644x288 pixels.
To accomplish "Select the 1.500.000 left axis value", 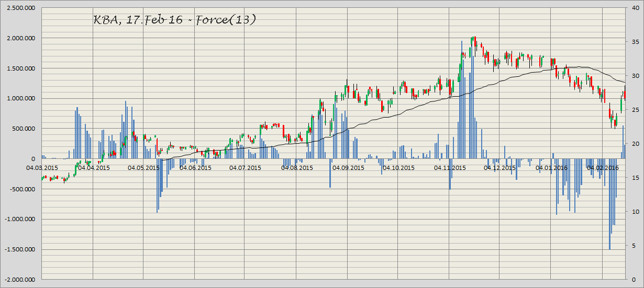I will pos(21,68).
